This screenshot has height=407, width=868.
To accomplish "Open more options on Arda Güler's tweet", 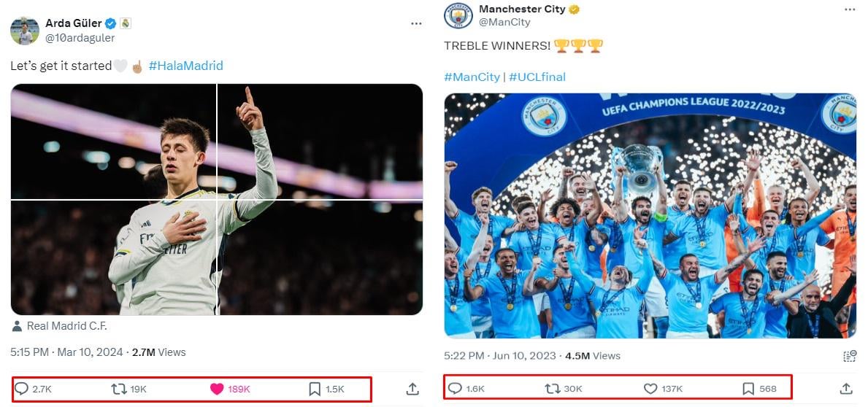I will coord(416,24).
